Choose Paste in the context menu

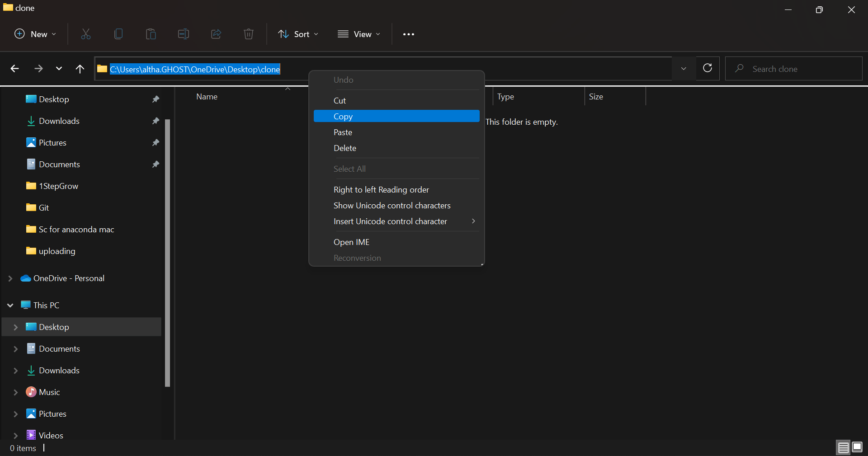[x=396, y=132]
